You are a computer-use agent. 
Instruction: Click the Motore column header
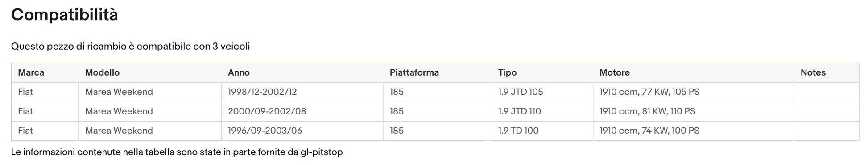614,72
